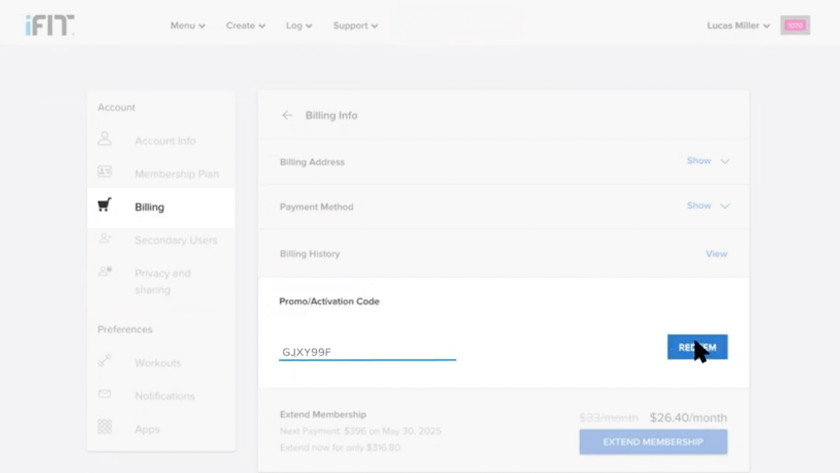Expand the Billing Address section
840x473 pixels.
708,161
